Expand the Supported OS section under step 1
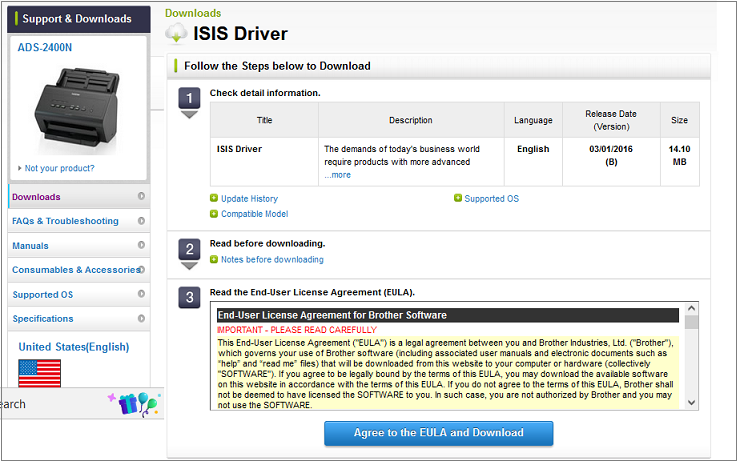This screenshot has width=741, height=461. click(491, 199)
